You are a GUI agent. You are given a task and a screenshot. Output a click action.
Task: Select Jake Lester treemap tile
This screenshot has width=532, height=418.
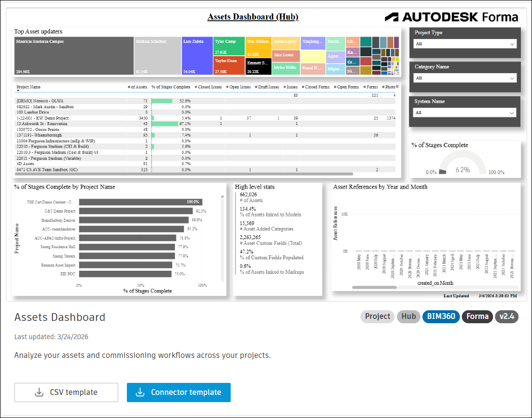click(286, 56)
